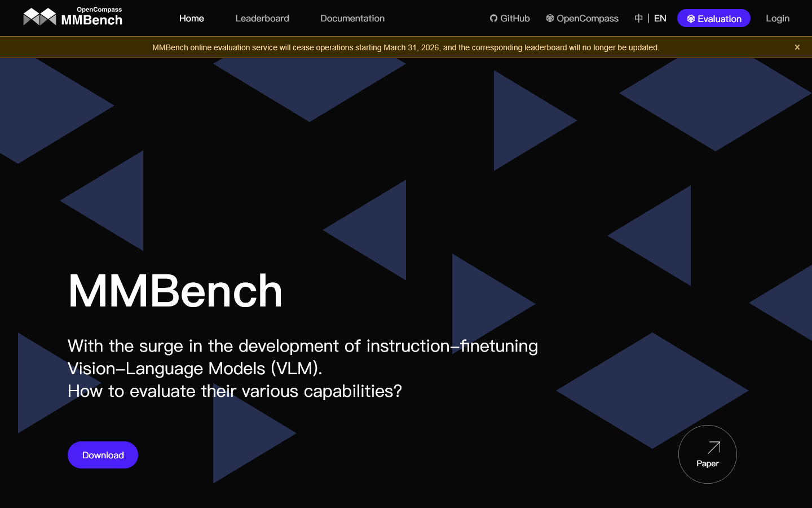Click the purple Evaluation button

click(x=714, y=18)
